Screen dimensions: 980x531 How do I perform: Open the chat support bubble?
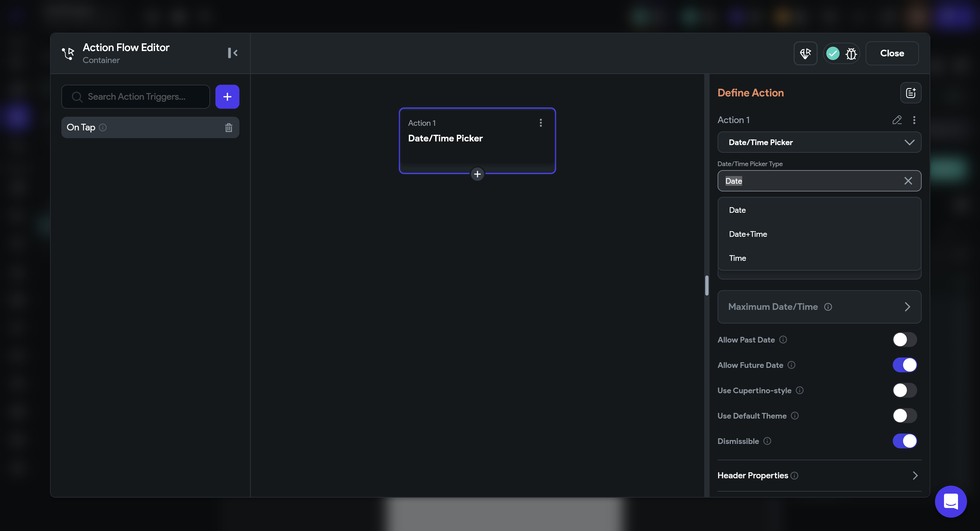(x=950, y=501)
